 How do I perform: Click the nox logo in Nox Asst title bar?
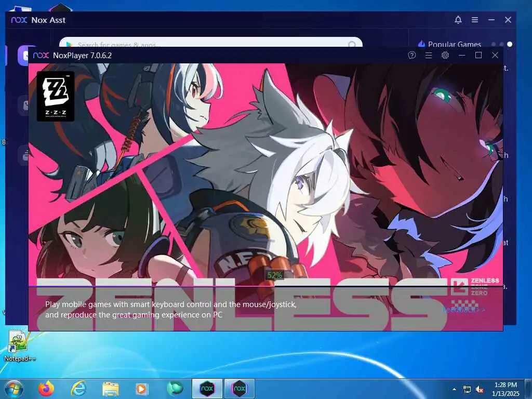19,20
